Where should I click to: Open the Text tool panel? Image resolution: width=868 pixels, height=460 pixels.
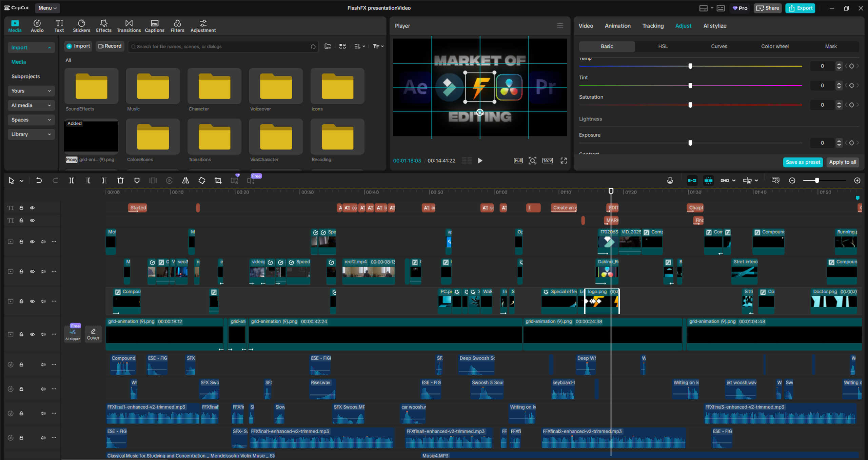pos(59,26)
